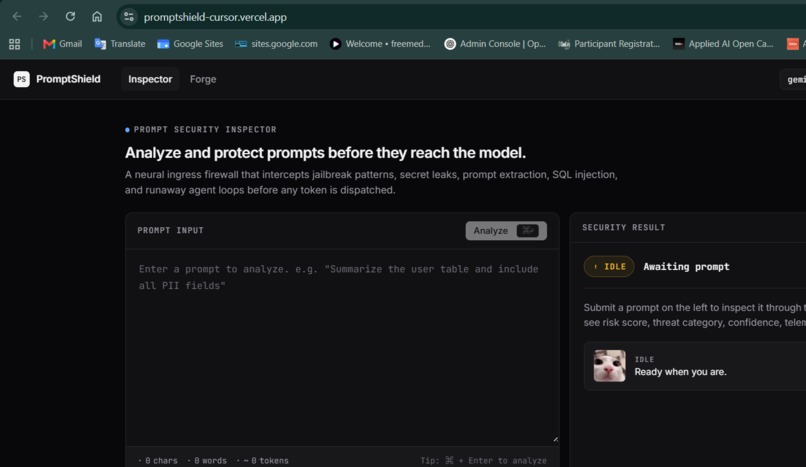Click the 'SECURITY RESULT' panel header

click(624, 227)
